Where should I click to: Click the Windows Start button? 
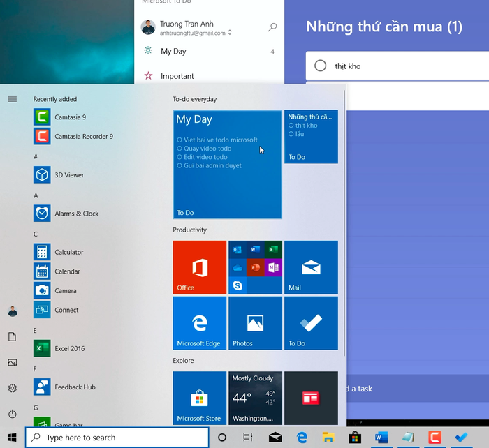[x=12, y=438]
